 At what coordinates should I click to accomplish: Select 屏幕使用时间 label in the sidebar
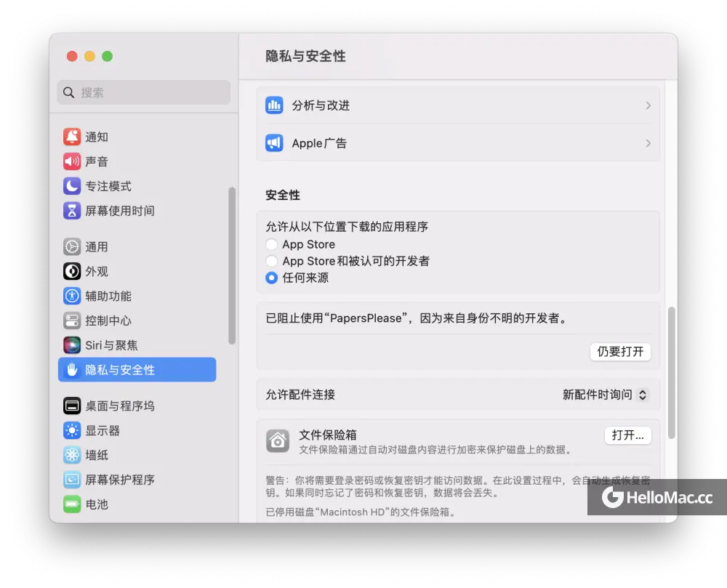pos(120,211)
